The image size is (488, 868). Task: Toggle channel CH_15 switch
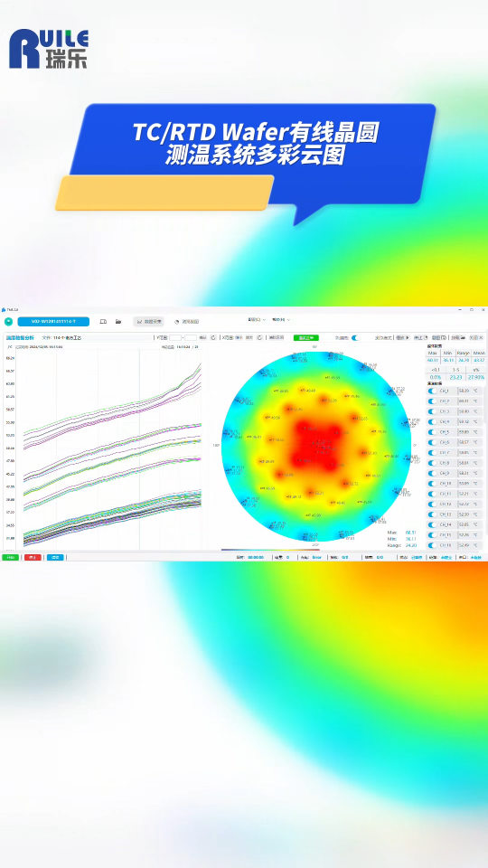pyautogui.click(x=432, y=535)
